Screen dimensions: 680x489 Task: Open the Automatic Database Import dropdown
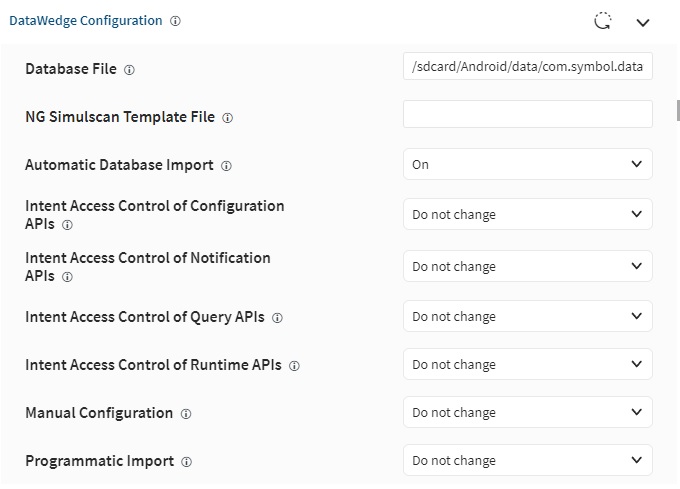(x=527, y=164)
